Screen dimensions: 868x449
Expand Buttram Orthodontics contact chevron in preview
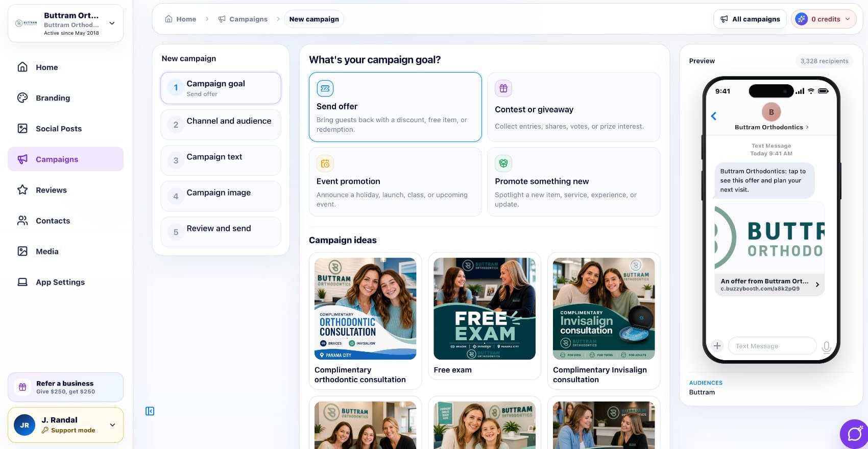[807, 127]
